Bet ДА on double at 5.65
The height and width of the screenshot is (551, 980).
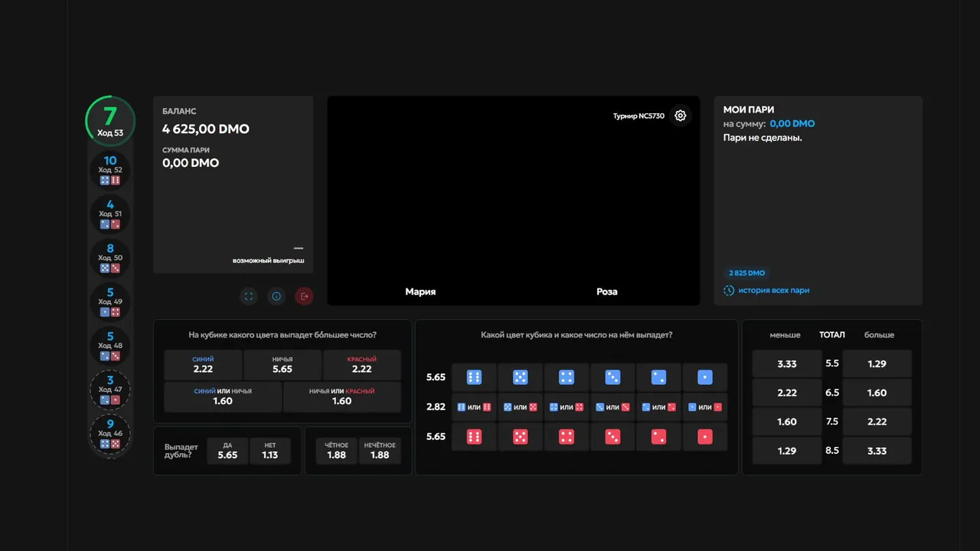pyautogui.click(x=227, y=451)
